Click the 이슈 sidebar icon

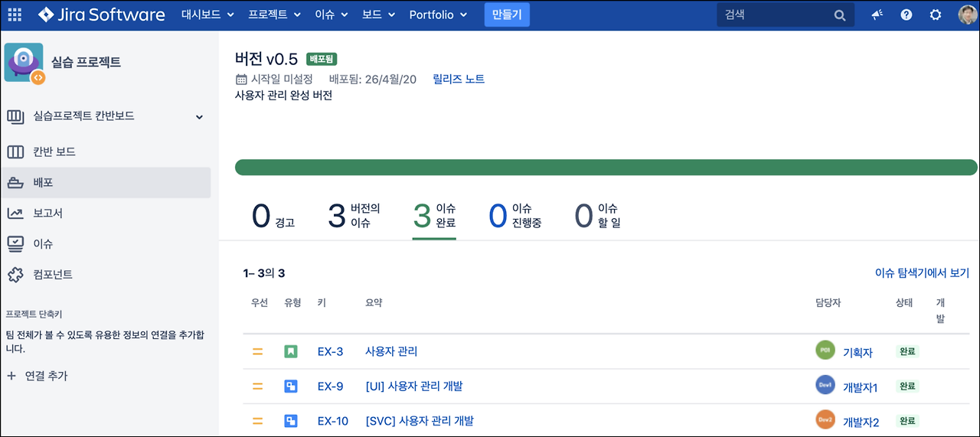pos(15,243)
